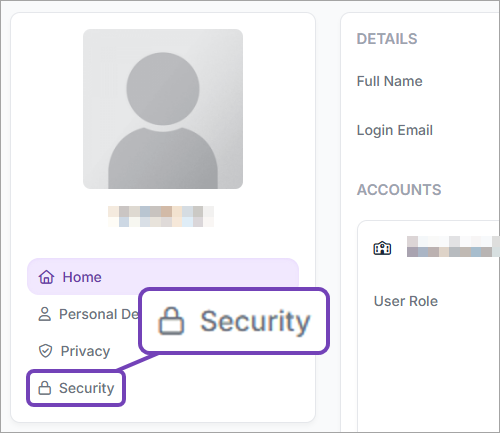This screenshot has width=500, height=433.
Task: Click the Full Name field label
Action: point(390,81)
